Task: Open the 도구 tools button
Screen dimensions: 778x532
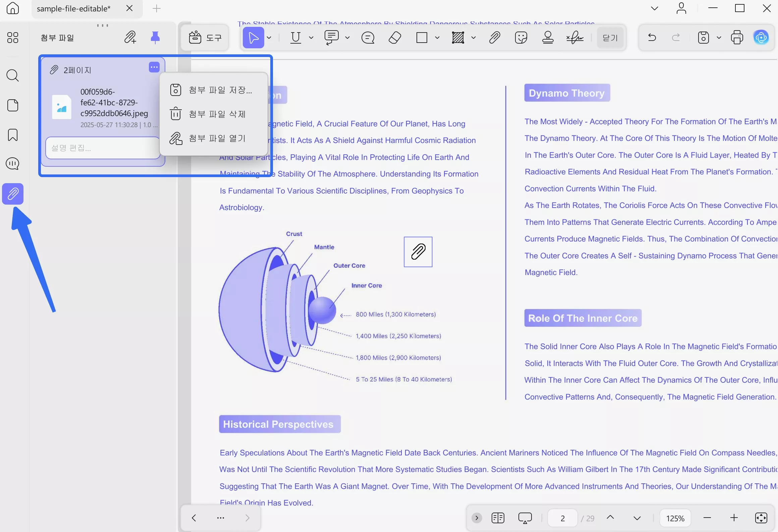Action: [205, 38]
